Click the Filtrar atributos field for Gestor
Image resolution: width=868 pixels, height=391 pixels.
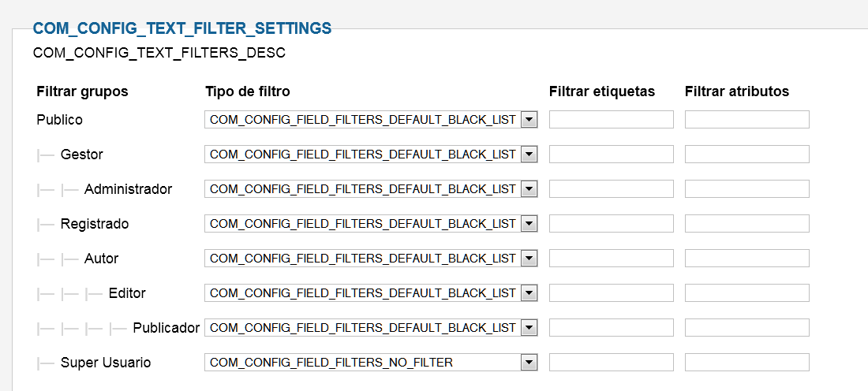746,155
